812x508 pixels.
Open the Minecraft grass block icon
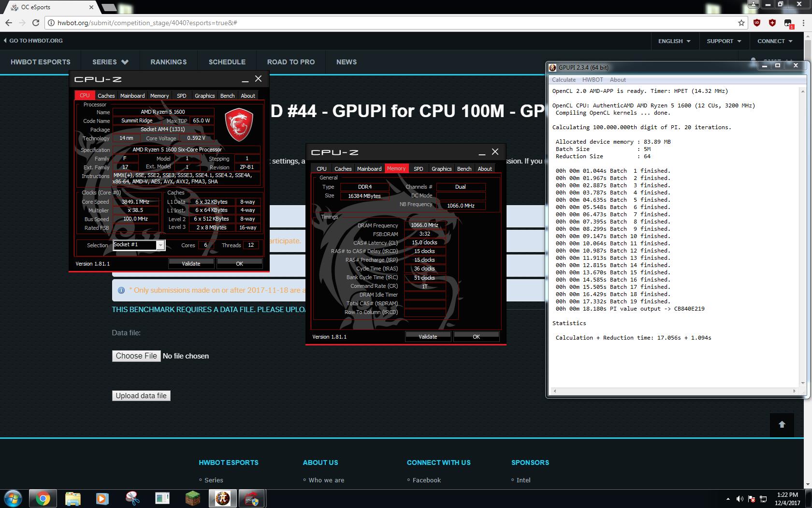pyautogui.click(x=192, y=498)
